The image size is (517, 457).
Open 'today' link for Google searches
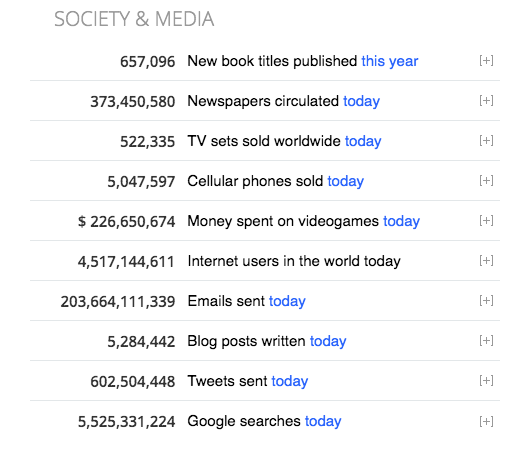pyautogui.click(x=323, y=422)
